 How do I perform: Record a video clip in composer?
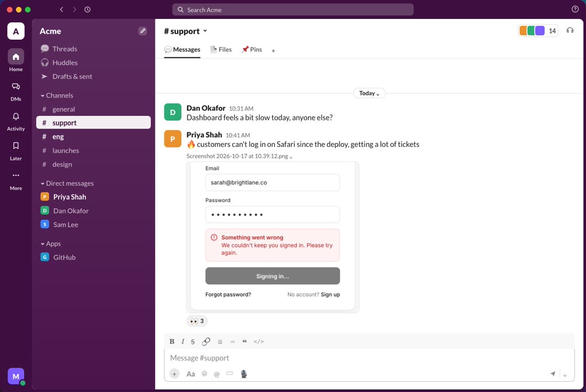[x=229, y=373]
